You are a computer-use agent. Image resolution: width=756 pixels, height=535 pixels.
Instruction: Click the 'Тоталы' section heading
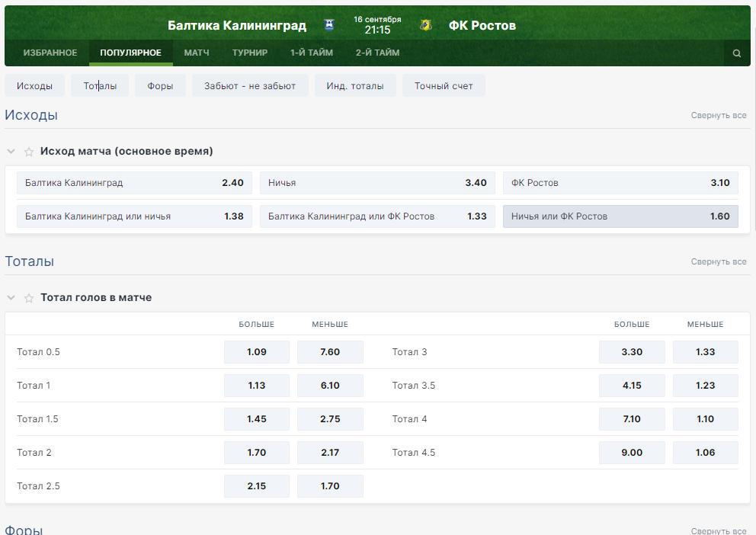coord(30,261)
